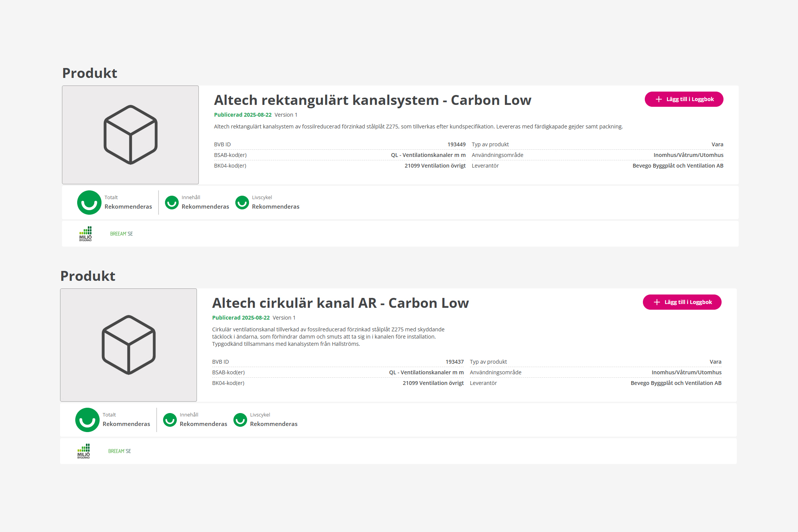Click Bevego supplier name for cirkulär kanal AR
The width and height of the screenshot is (798, 532).
(x=676, y=383)
